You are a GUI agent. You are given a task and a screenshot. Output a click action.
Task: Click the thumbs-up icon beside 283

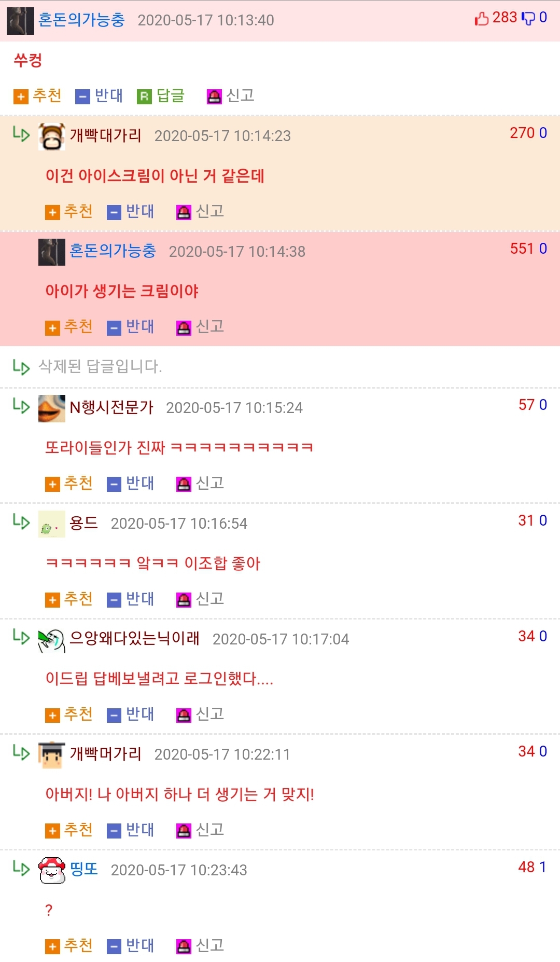[x=482, y=19]
